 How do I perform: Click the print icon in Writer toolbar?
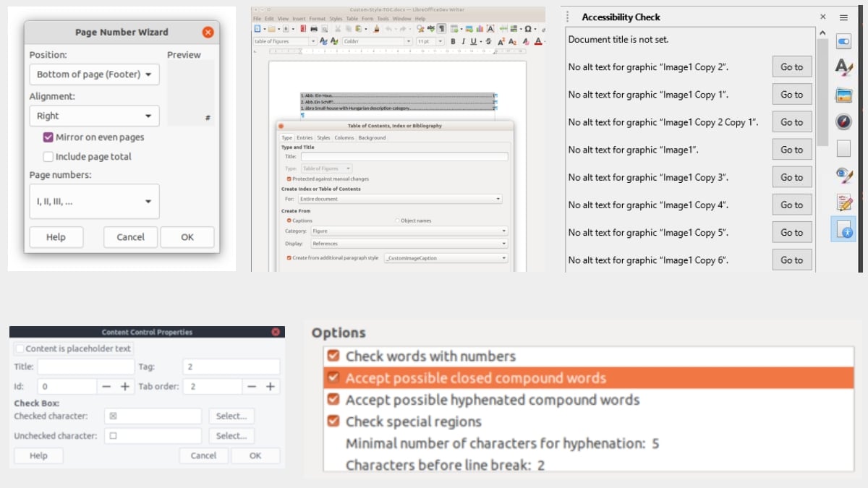point(313,29)
